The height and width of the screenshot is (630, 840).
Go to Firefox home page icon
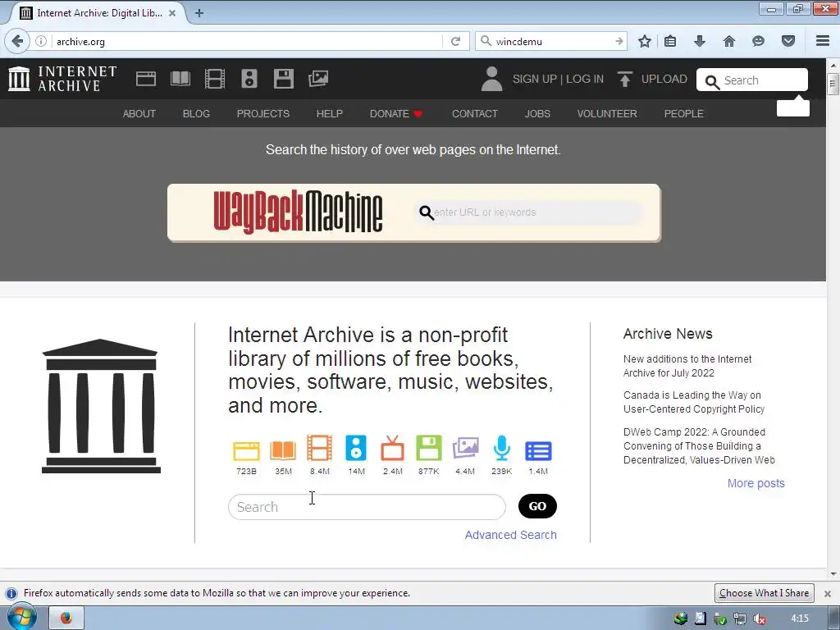click(729, 41)
